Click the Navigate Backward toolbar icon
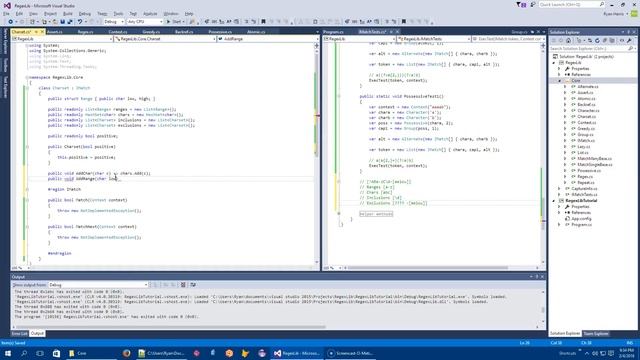Screen dimensions: 640x360 coord(11,22)
